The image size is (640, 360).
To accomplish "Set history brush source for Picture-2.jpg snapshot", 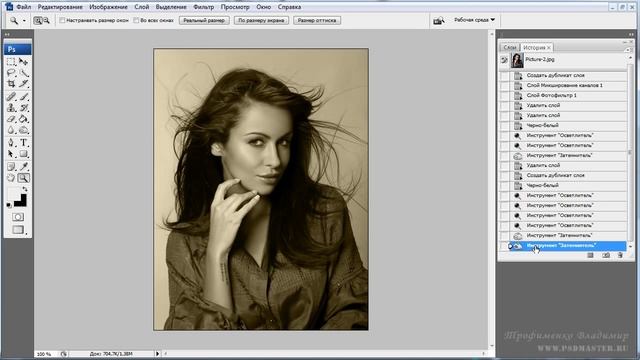I will tap(504, 60).
